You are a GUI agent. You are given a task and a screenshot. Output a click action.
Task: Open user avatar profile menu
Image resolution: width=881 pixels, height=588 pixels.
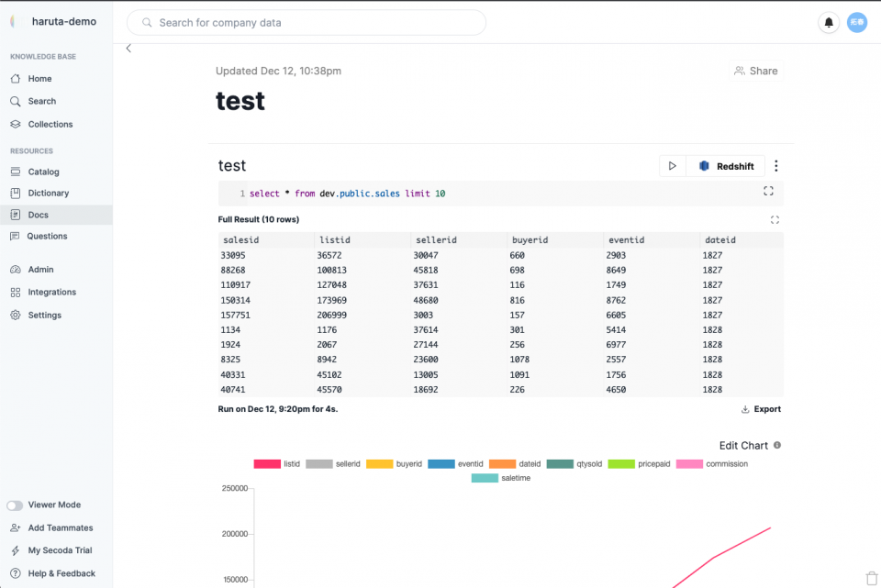coord(857,22)
